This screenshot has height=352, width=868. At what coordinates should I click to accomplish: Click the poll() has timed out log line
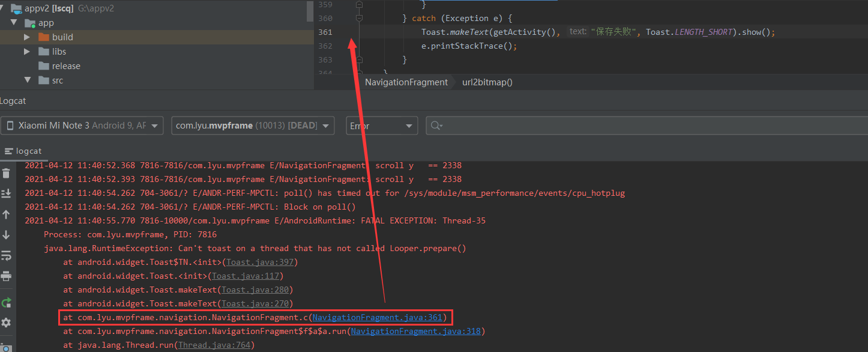click(x=325, y=193)
